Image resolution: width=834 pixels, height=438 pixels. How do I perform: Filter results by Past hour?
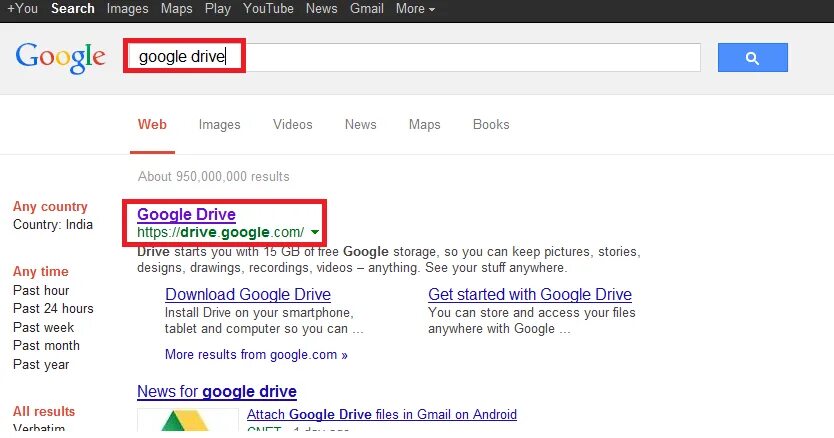(x=41, y=291)
